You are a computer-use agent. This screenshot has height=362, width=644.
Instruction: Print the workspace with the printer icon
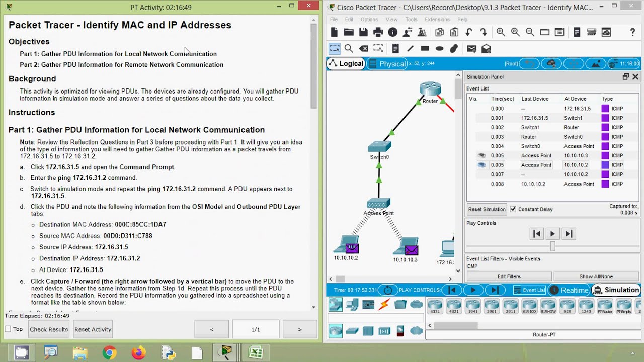pos(378,32)
